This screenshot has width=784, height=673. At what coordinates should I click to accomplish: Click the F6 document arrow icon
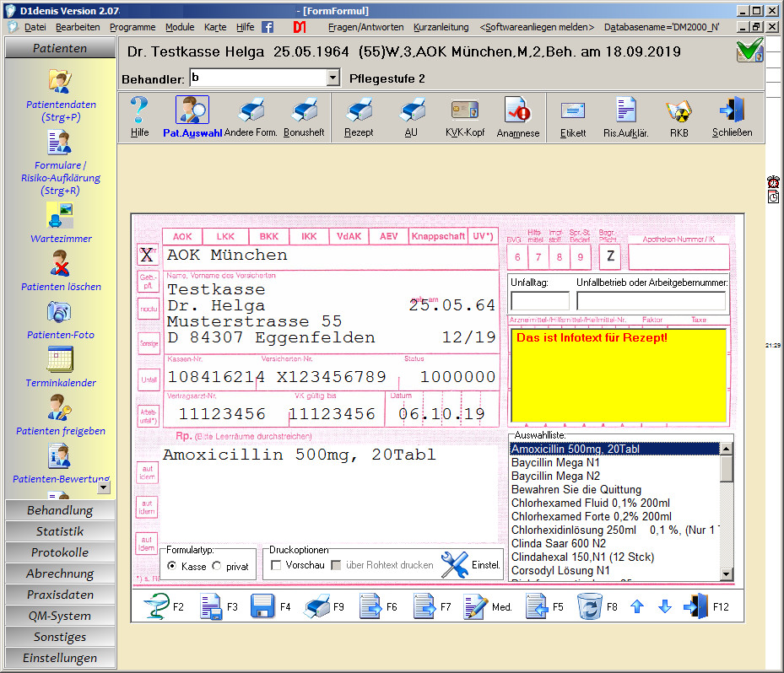370,606
